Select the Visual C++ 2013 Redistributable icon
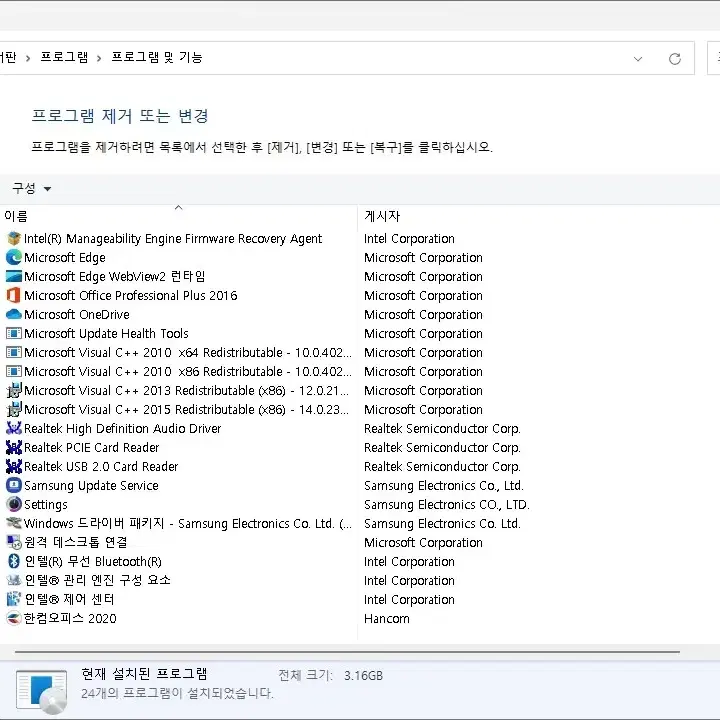This screenshot has width=720, height=720. 14,390
